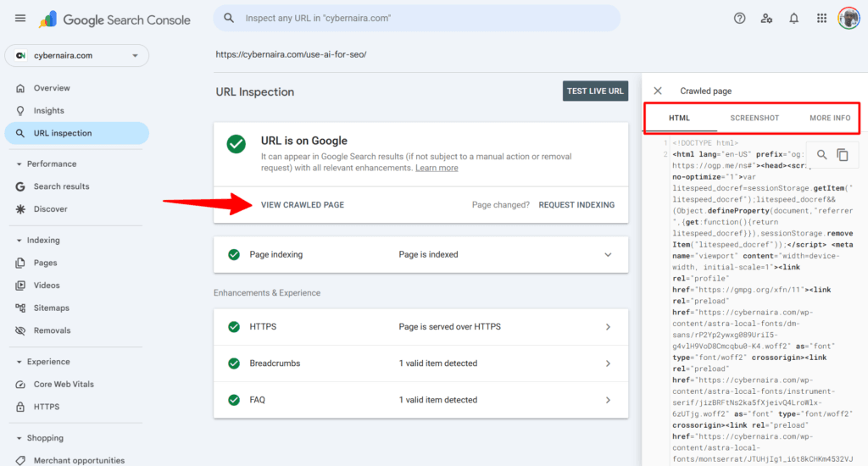Image resolution: width=868 pixels, height=466 pixels.
Task: Click the Sitemaps icon in sidebar
Action: 20,308
